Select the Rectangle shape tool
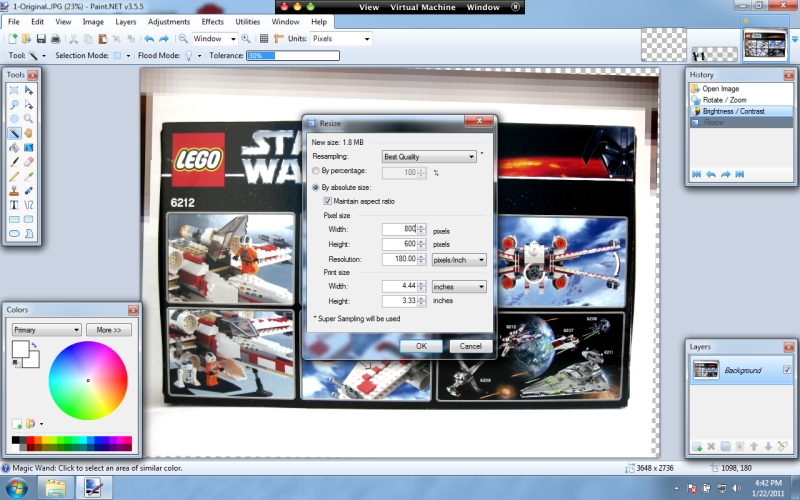This screenshot has height=500, width=800. (14, 219)
